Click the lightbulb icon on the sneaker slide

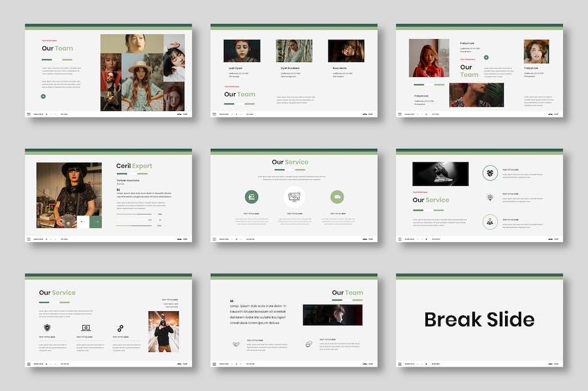coord(490,197)
